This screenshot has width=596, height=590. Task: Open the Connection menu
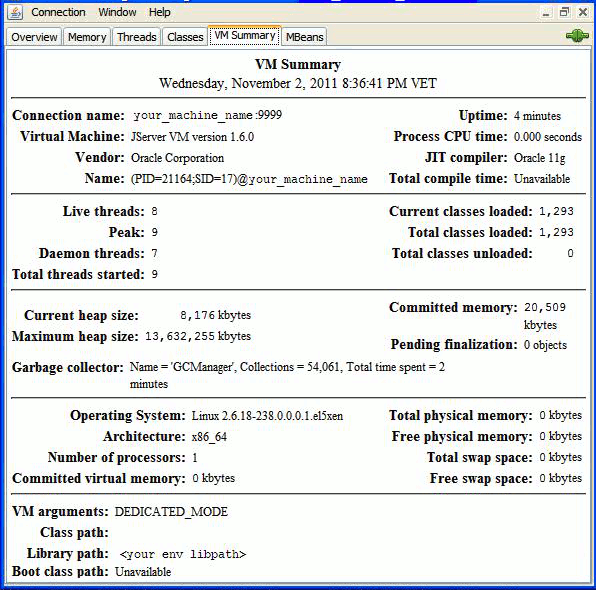(58, 12)
